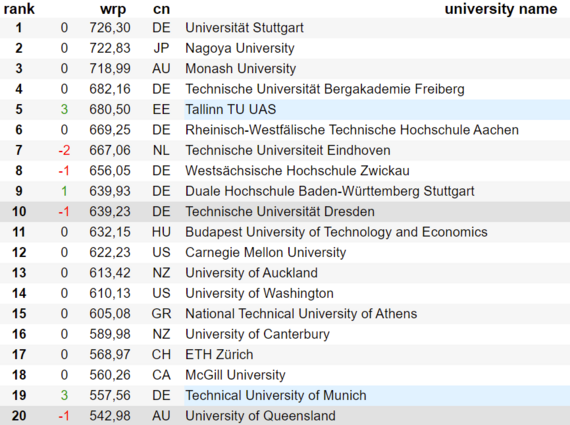Select Rheinisch-Westfälische Technische Hochschule Aachen
This screenshot has height=425, width=570.
352,130
